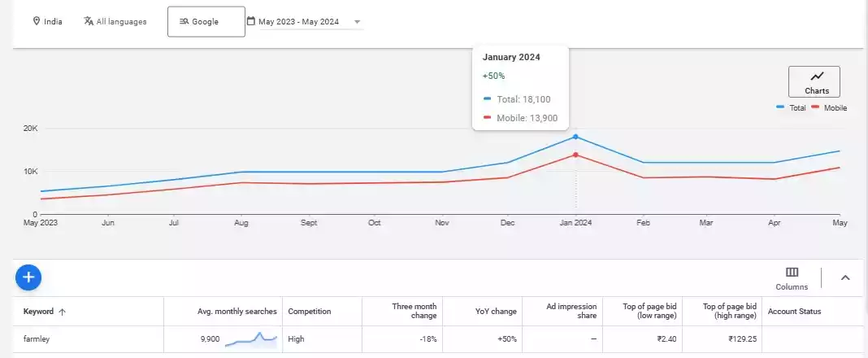Expand the May 2023 - May 2024 date dropdown
868x358 pixels.
coord(358,22)
